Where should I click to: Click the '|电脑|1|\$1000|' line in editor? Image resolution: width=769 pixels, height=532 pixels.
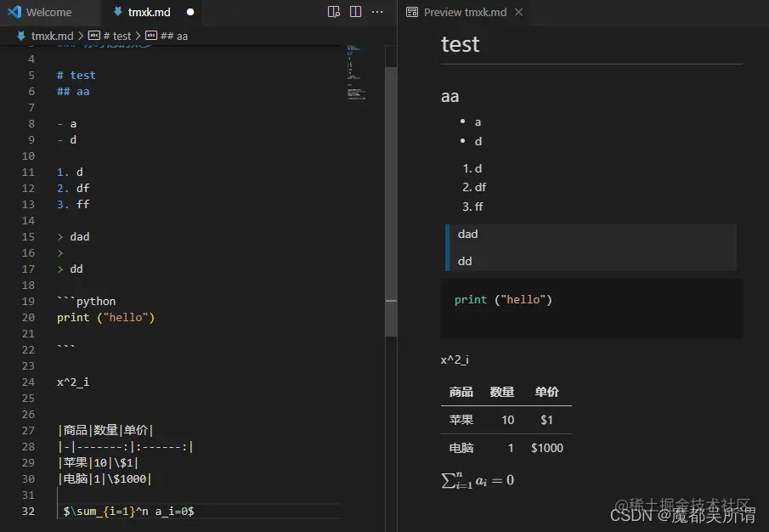pos(105,479)
